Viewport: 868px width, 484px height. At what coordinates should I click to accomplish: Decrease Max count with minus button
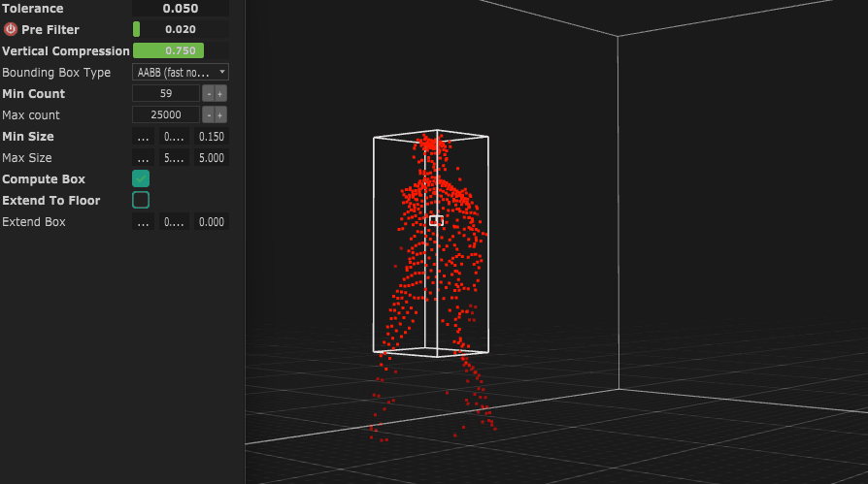tap(208, 115)
